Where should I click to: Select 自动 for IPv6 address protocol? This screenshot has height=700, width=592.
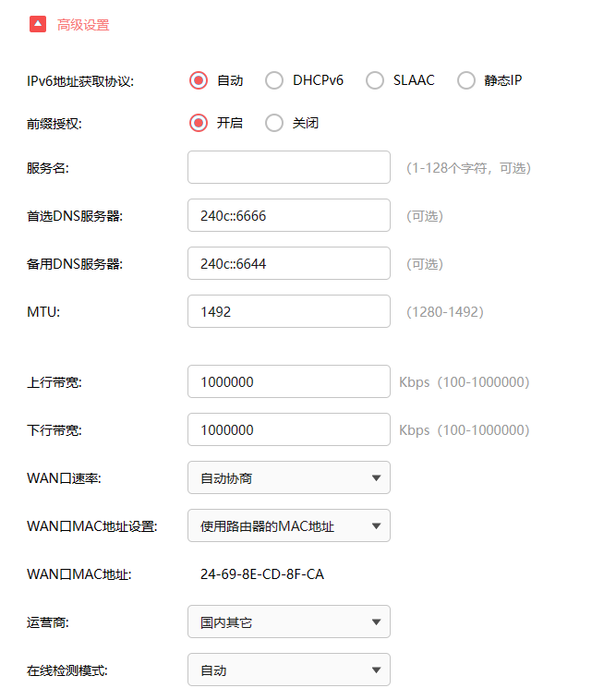(199, 80)
